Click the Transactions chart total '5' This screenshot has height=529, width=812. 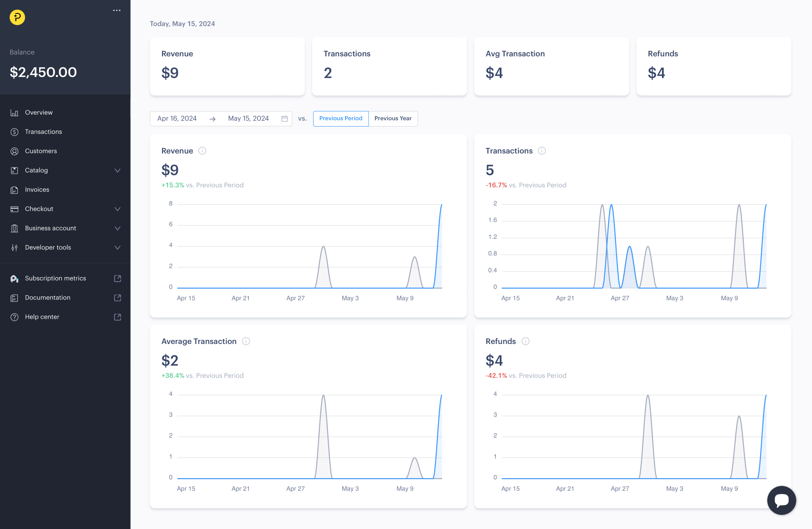[x=490, y=170]
